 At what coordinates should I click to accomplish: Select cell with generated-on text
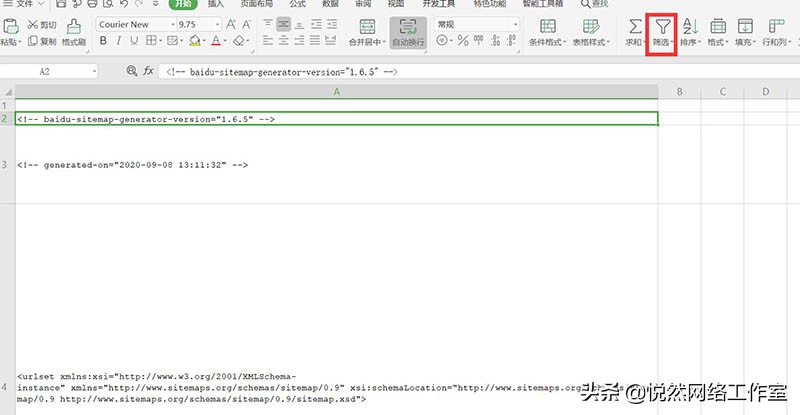tap(337, 165)
